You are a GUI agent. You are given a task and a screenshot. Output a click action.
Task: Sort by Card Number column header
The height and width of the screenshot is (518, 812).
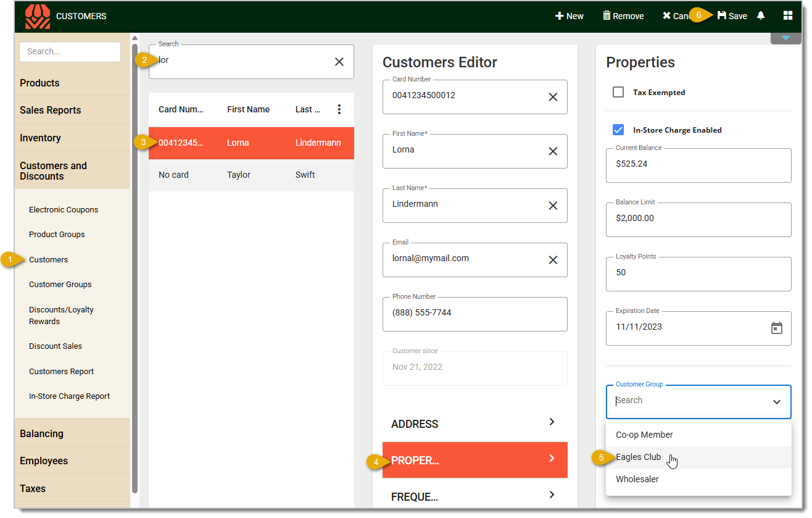coord(181,109)
